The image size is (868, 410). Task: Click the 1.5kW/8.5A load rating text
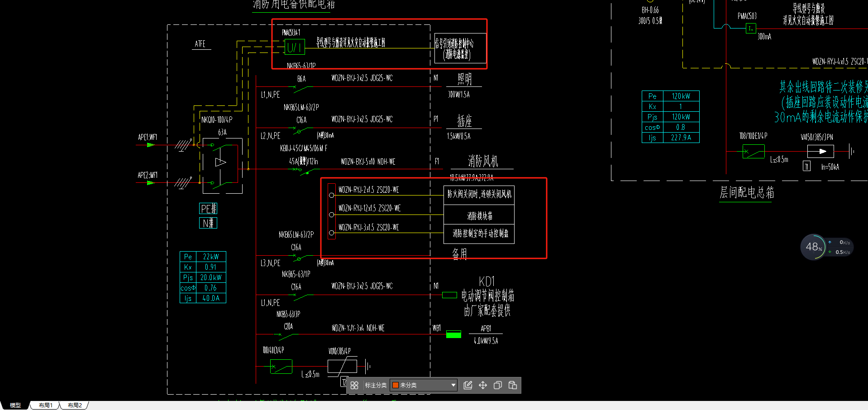pyautogui.click(x=459, y=136)
